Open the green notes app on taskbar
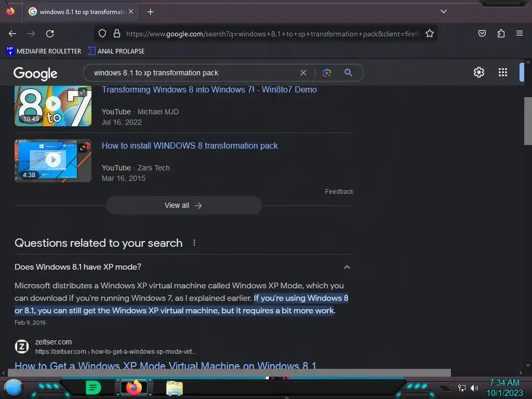Image resolution: width=532 pixels, height=399 pixels. click(x=94, y=388)
